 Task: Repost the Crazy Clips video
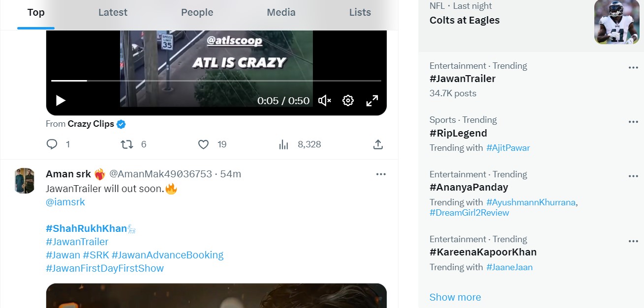pos(127,144)
